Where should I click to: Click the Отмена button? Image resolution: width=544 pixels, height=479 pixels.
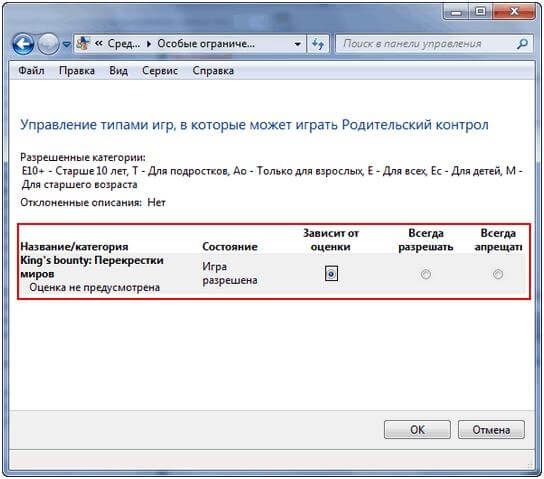pos(491,430)
